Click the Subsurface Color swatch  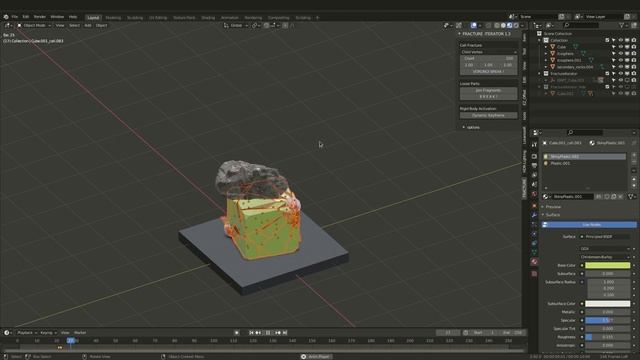[x=608, y=304]
